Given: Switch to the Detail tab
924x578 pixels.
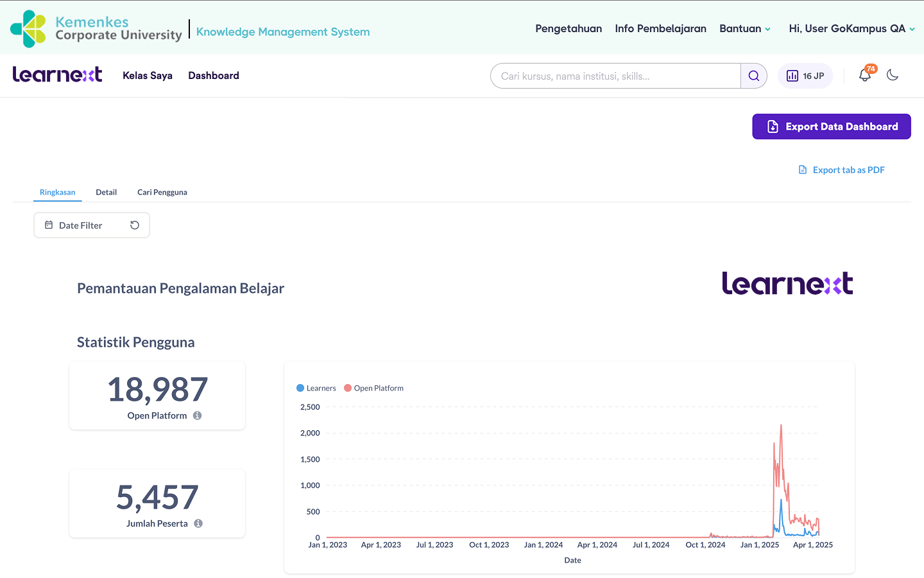Looking at the screenshot, I should [106, 192].
